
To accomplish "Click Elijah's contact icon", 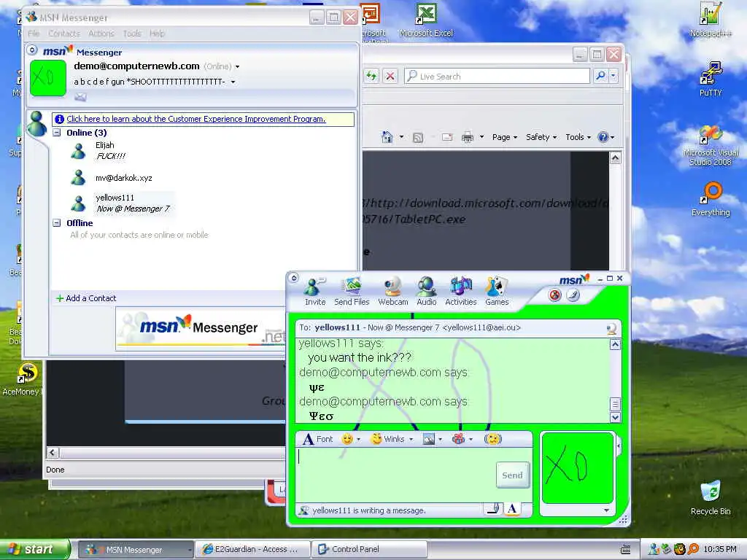I will [78, 151].
